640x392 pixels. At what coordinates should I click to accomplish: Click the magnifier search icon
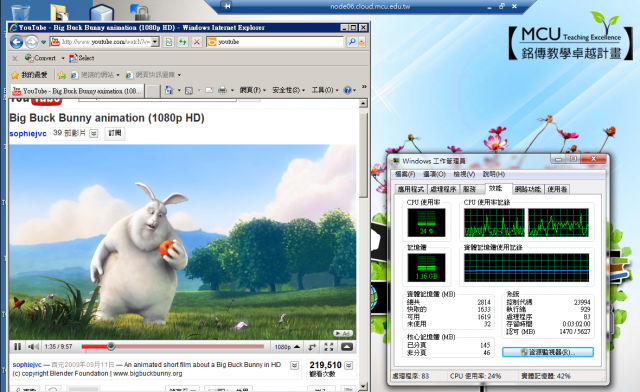pos(351,42)
